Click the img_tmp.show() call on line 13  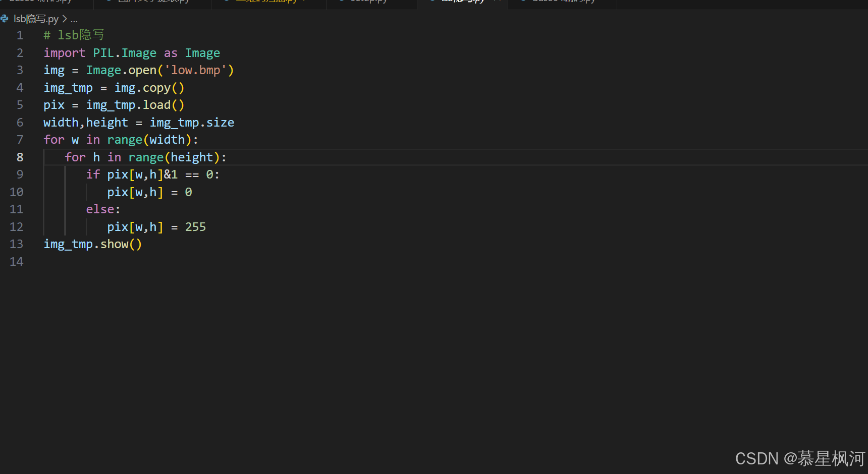pos(92,244)
